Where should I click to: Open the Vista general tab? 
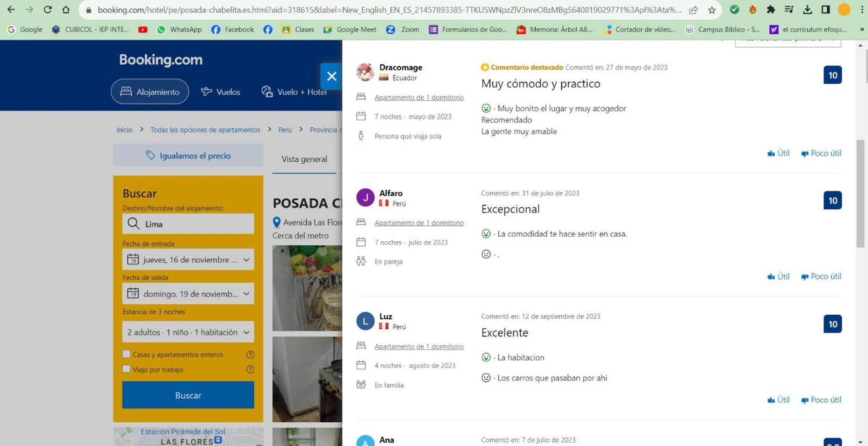click(304, 159)
